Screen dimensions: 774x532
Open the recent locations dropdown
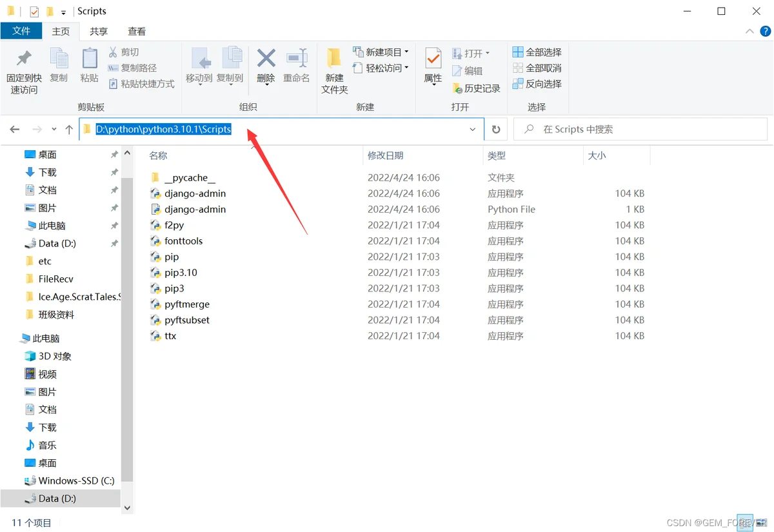coord(54,130)
